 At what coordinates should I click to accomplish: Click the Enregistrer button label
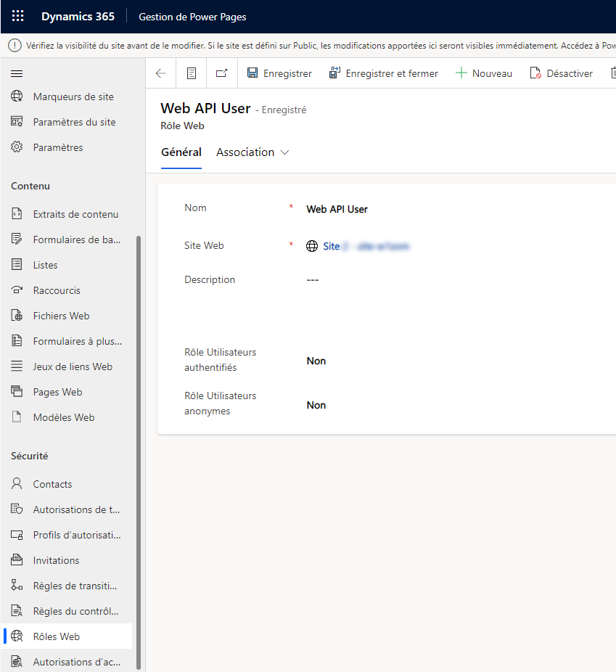(x=287, y=73)
